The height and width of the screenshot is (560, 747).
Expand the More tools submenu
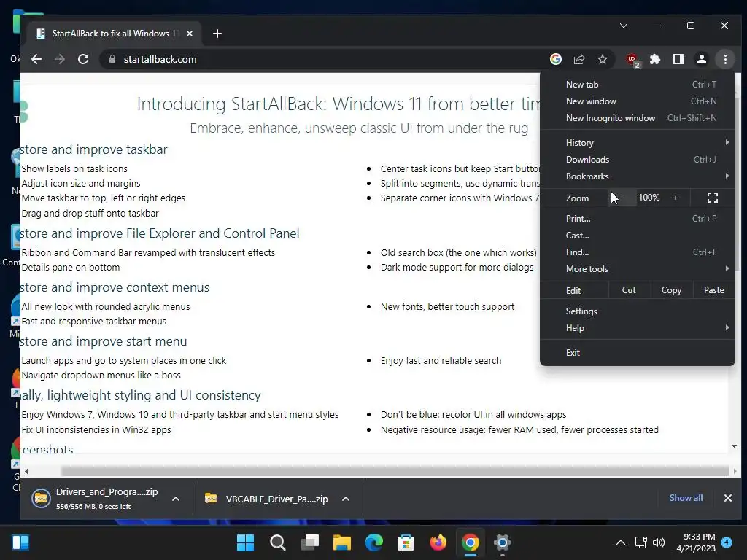coord(638,268)
